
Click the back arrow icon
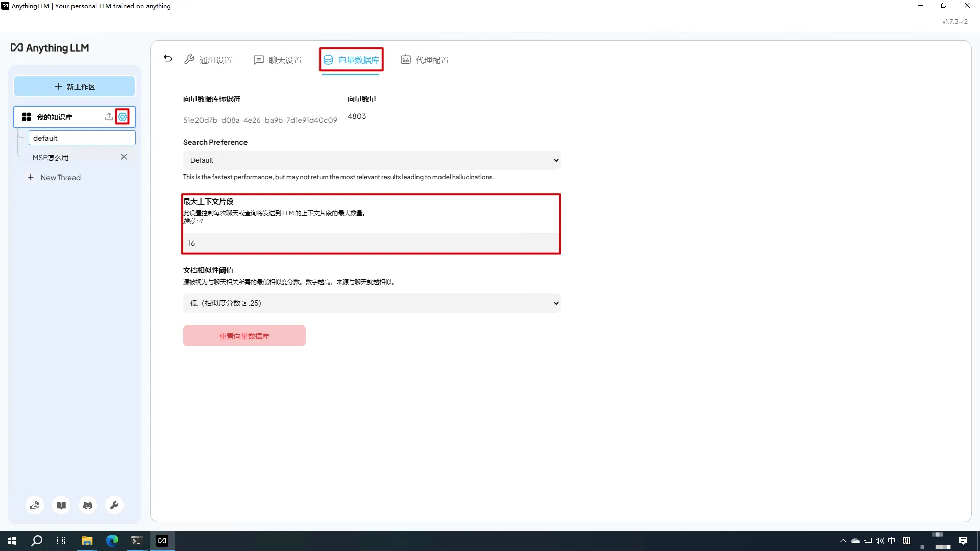[x=168, y=59]
